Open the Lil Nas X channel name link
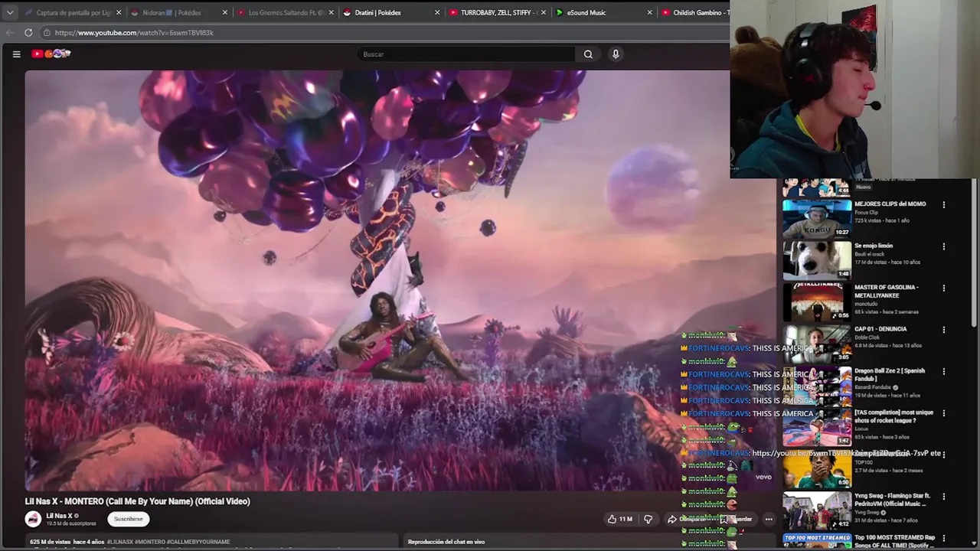Viewport: 980px width, 551px height. click(x=59, y=516)
